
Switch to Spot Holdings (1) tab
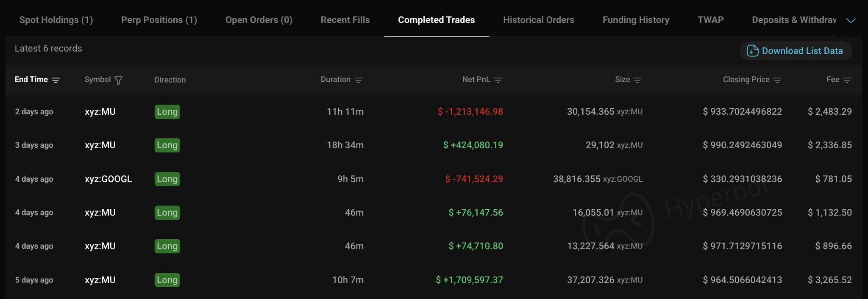coord(56,20)
